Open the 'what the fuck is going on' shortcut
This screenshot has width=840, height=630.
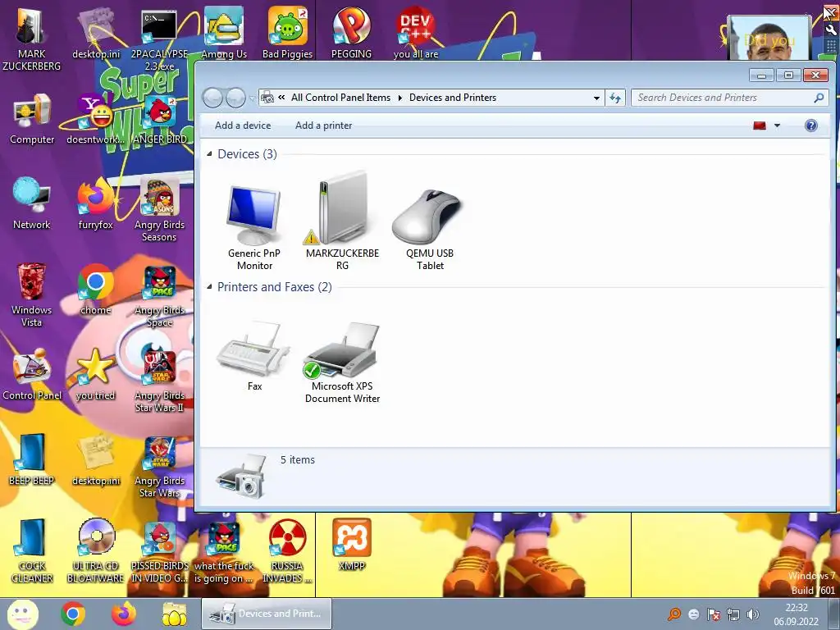224,550
